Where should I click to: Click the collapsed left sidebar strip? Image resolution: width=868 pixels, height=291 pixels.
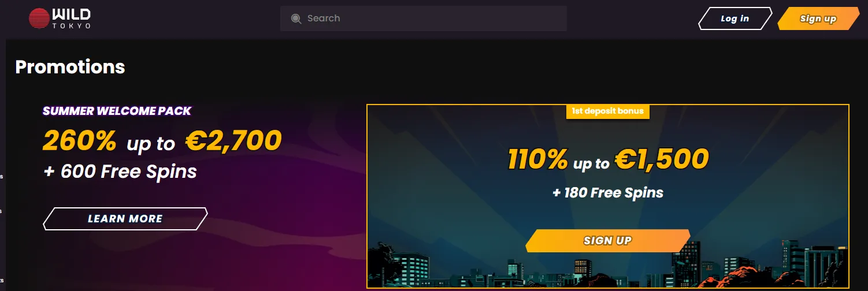click(2, 165)
